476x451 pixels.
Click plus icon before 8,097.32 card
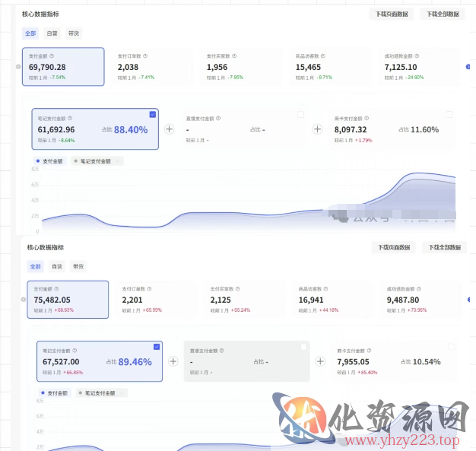pyautogui.click(x=318, y=129)
